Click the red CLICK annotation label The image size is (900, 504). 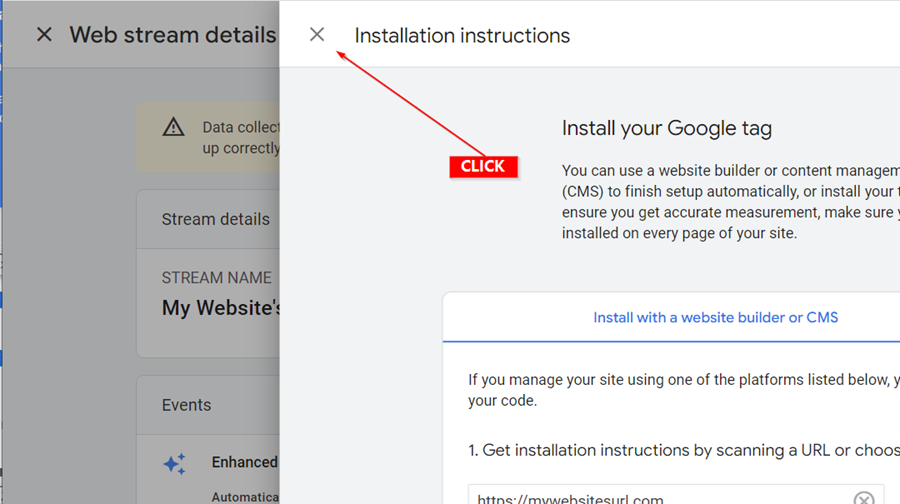[x=483, y=166]
